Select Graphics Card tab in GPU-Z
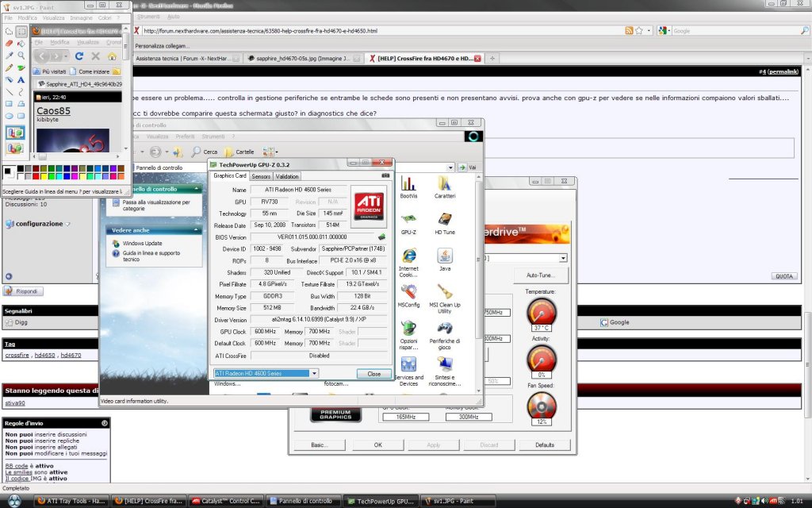Viewport: 812px width, 508px height. click(x=229, y=175)
